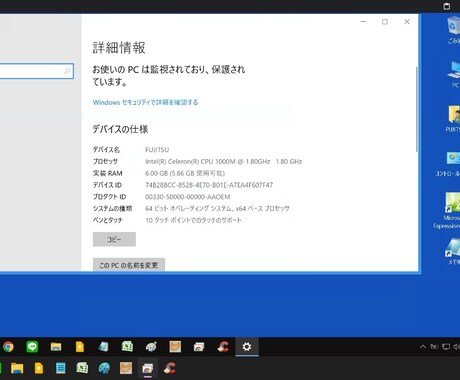The width and height of the screenshot is (460, 380).
Task: Click the Settings search input field
Action: [x=36, y=71]
